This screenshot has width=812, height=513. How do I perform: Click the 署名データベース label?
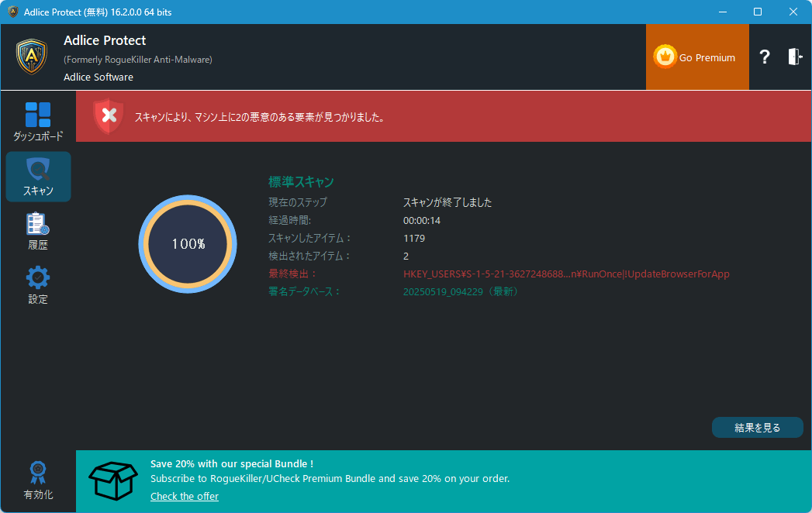pyautogui.click(x=304, y=292)
